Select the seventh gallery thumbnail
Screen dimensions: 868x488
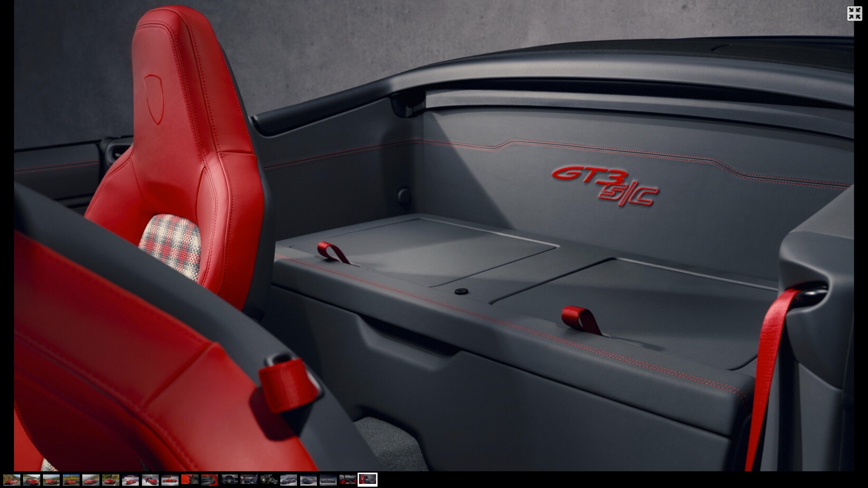tap(130, 480)
